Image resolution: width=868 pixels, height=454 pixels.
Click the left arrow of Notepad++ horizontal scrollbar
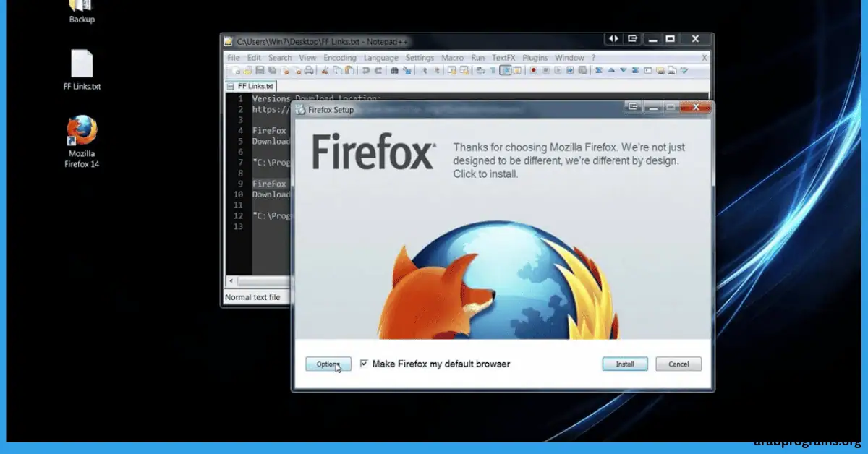[x=231, y=280]
